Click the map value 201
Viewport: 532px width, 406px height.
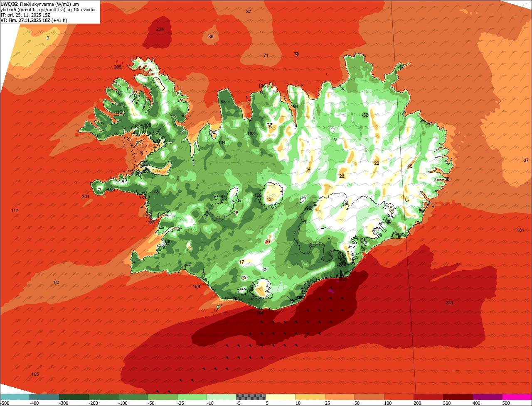pos(86,196)
